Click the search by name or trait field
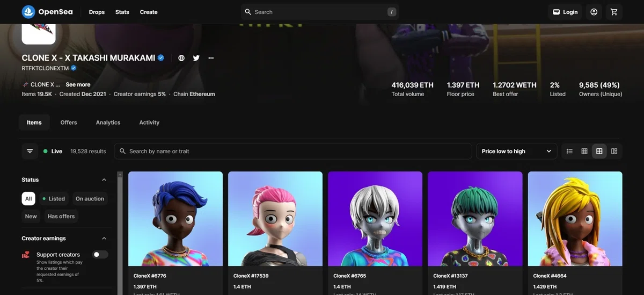Screen dimensions: 644x295 click(293, 152)
